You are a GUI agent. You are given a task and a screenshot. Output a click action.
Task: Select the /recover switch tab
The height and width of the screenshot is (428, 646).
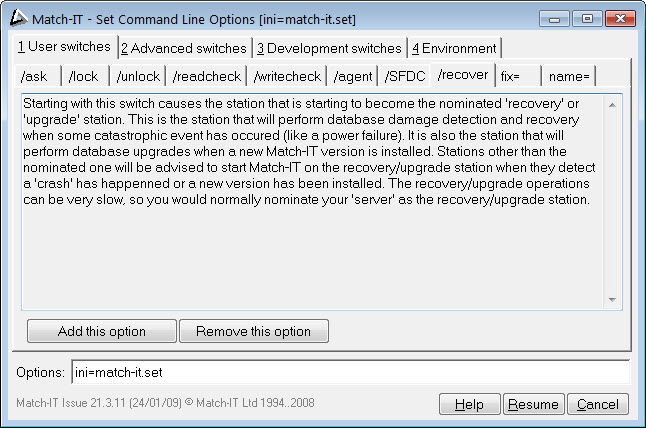pos(463,75)
